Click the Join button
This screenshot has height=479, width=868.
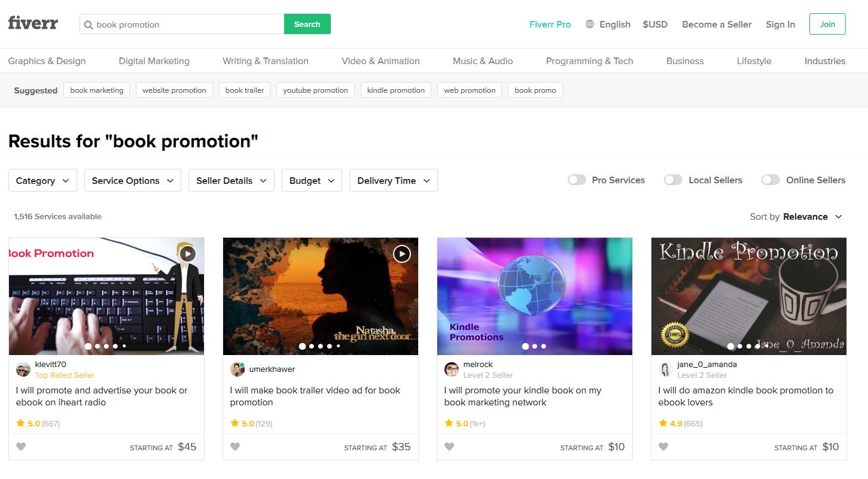click(x=827, y=24)
